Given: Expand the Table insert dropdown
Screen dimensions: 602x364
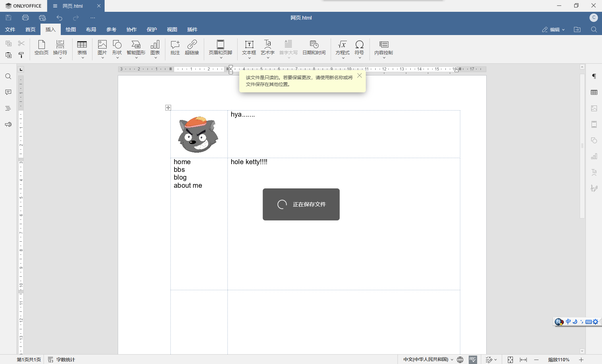Looking at the screenshot, I should (82, 58).
